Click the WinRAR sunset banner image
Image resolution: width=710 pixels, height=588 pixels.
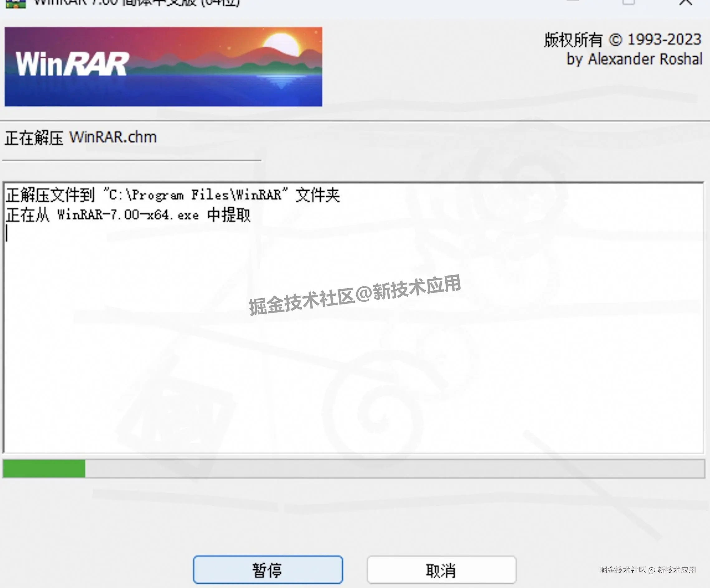pyautogui.click(x=163, y=67)
